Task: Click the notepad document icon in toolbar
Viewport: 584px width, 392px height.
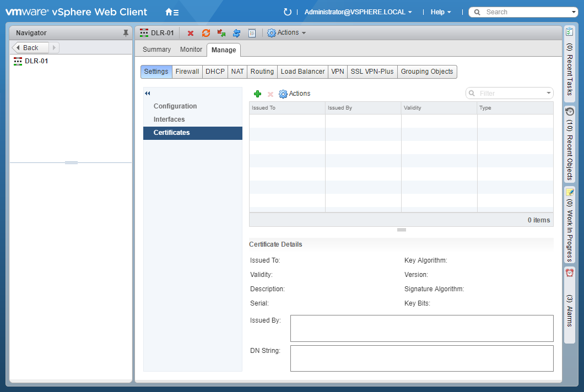Action: click(252, 33)
